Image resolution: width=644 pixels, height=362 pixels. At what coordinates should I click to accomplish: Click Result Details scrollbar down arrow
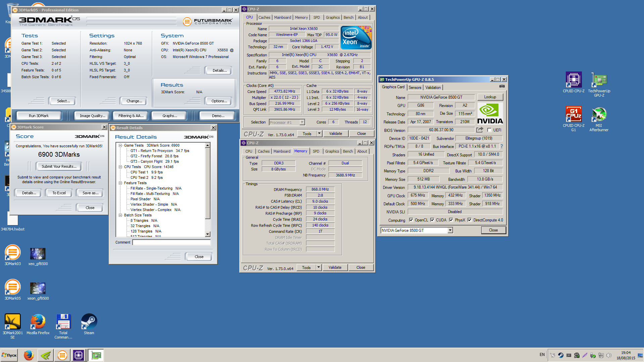(208, 234)
